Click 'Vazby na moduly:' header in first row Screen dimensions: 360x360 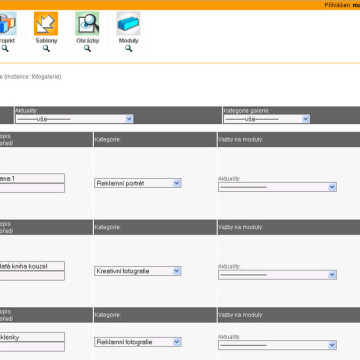pyautogui.click(x=240, y=139)
